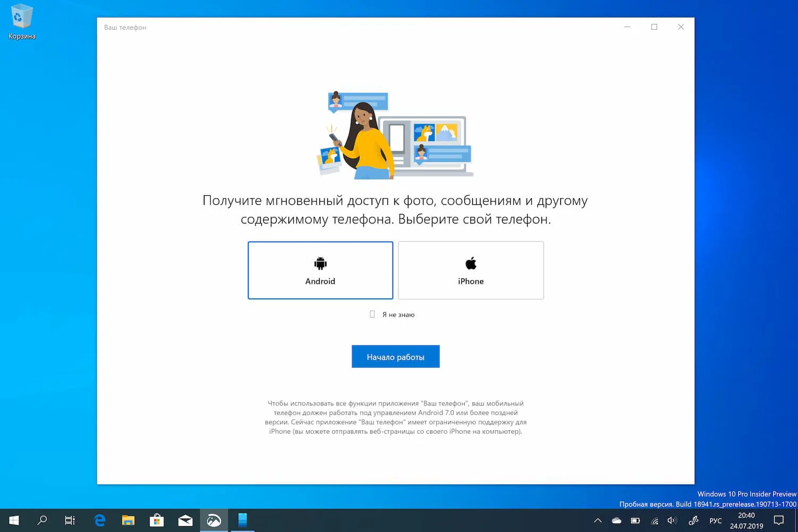This screenshot has width=798, height=532.
Task: Open the connected phone taskbar icon
Action: tap(243, 520)
